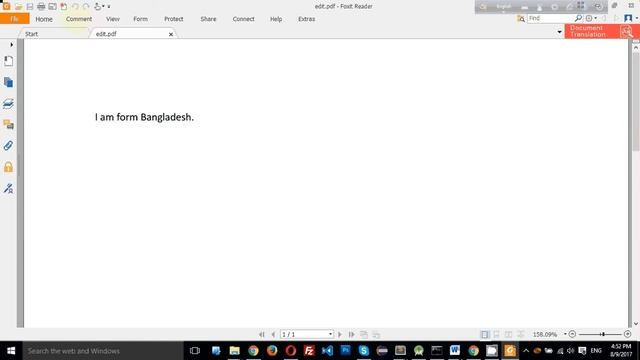Expand the customize quick access toolbar arrow
The width and height of the screenshot is (640, 360).
(x=109, y=7)
